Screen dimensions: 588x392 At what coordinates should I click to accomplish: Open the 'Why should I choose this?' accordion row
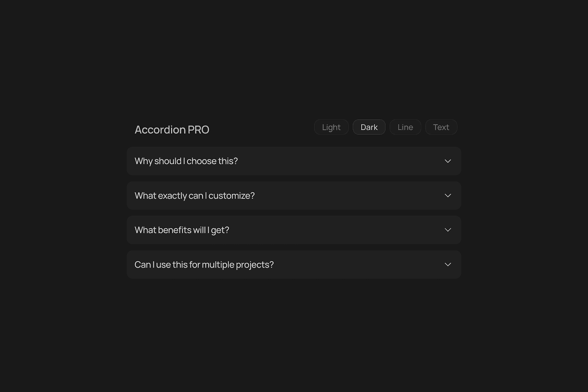point(294,161)
